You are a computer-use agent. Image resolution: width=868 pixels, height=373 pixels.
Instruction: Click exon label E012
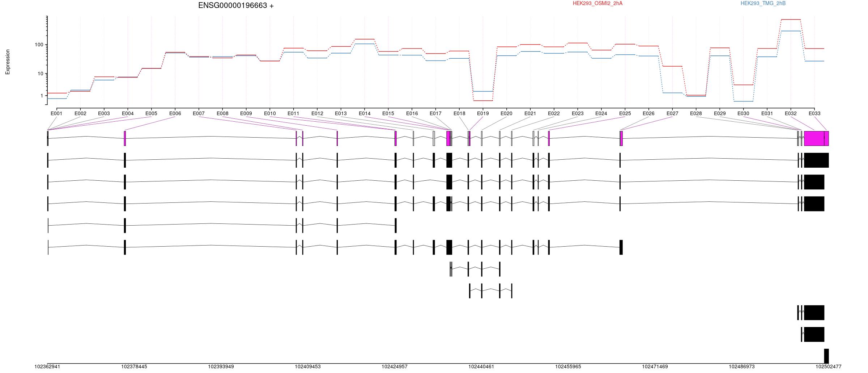317,113
